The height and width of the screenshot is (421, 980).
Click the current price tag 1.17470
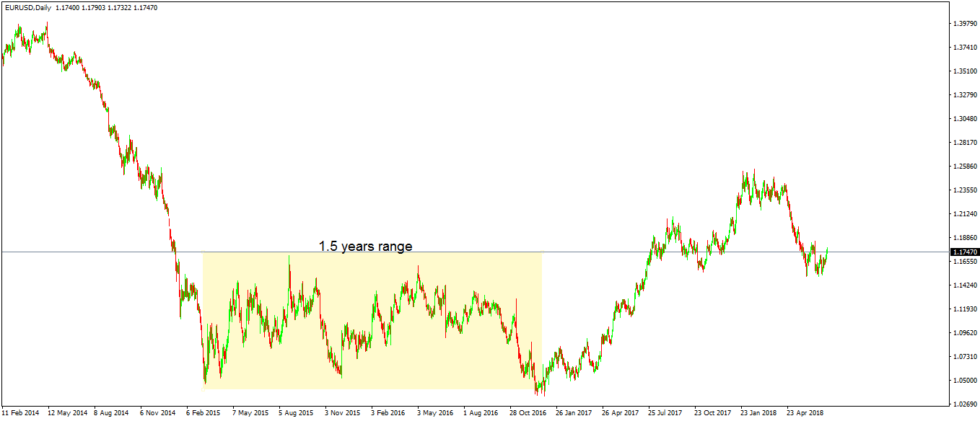click(x=965, y=252)
